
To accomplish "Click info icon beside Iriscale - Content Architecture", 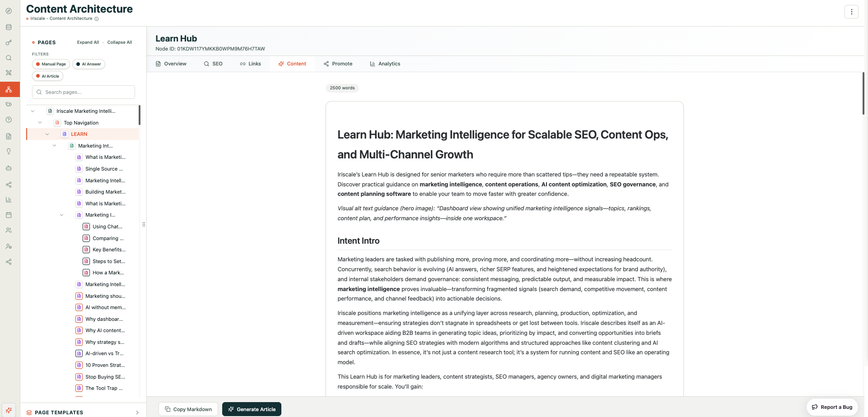I will point(97,19).
